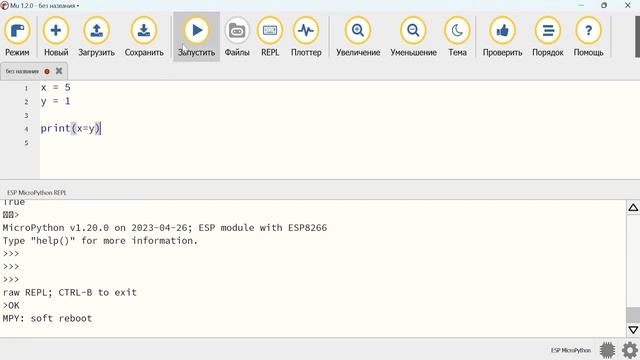This screenshot has width=640, height=360.
Task: Click the Mu app icon in title bar
Action: point(4,5)
